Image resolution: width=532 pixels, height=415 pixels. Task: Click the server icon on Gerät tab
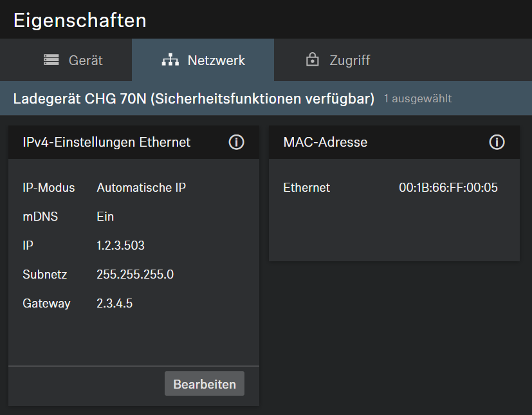click(51, 60)
